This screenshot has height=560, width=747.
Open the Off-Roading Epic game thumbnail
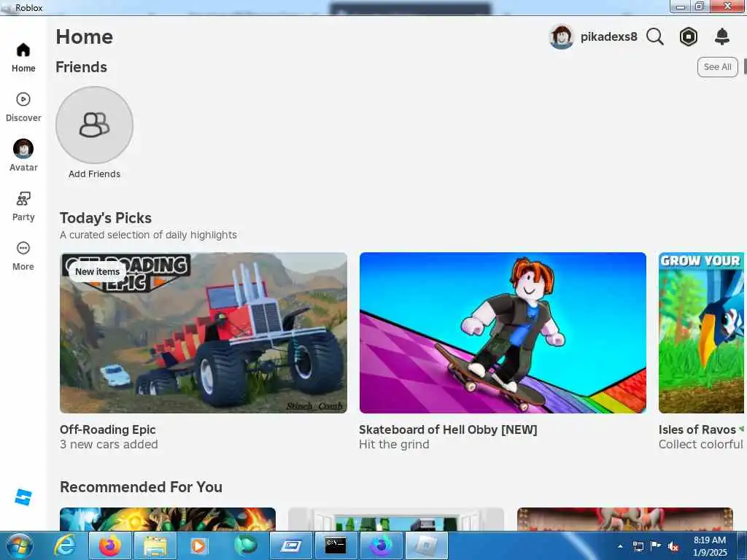pos(204,332)
